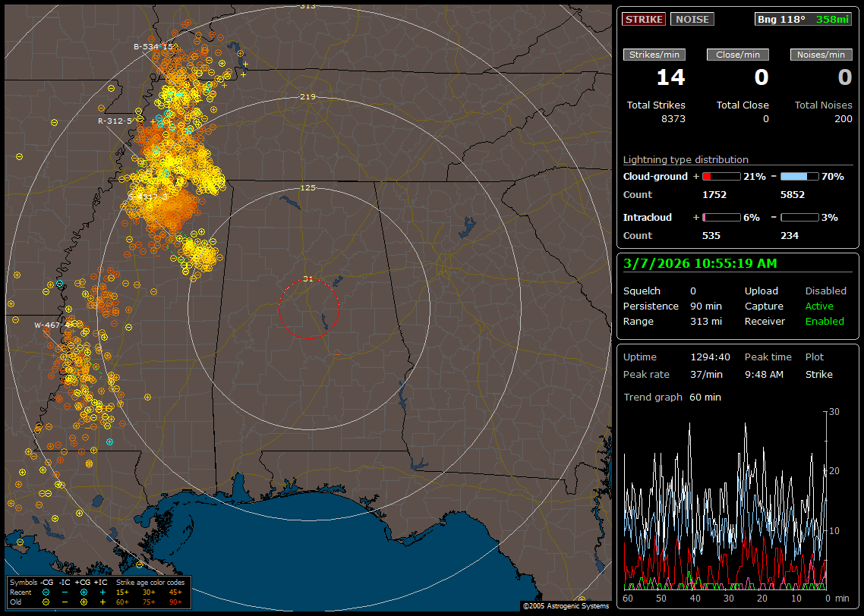Click the old -CG yellow legend symbol
The width and height of the screenshot is (864, 616).
[46, 602]
